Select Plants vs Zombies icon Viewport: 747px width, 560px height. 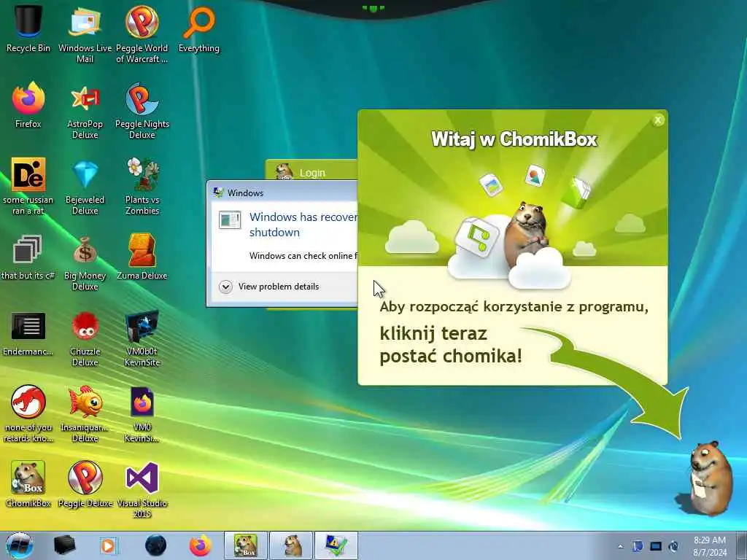142,186
